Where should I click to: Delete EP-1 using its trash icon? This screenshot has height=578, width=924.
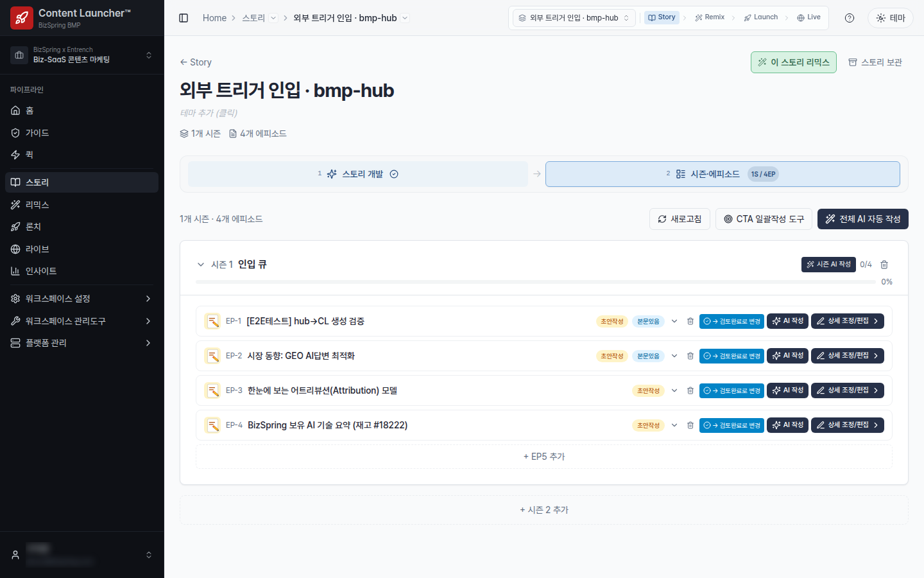click(690, 321)
